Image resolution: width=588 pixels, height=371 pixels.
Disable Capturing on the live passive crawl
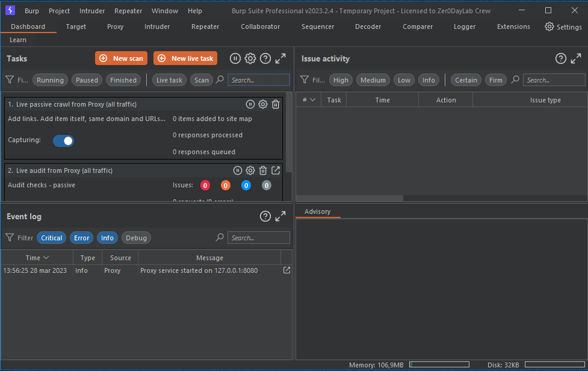click(63, 140)
